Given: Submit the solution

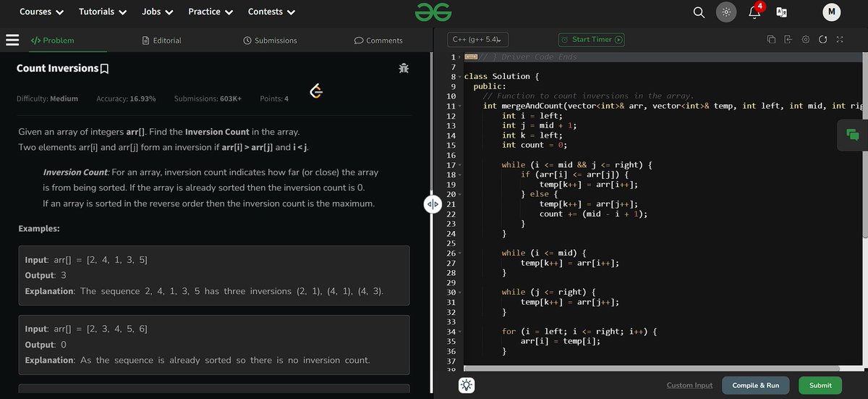Looking at the screenshot, I should [x=820, y=385].
